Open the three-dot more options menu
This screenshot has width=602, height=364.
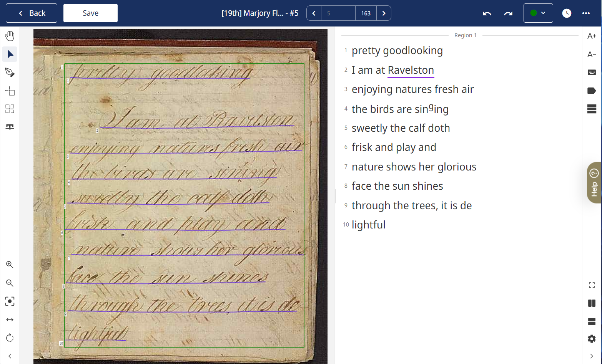tap(586, 13)
